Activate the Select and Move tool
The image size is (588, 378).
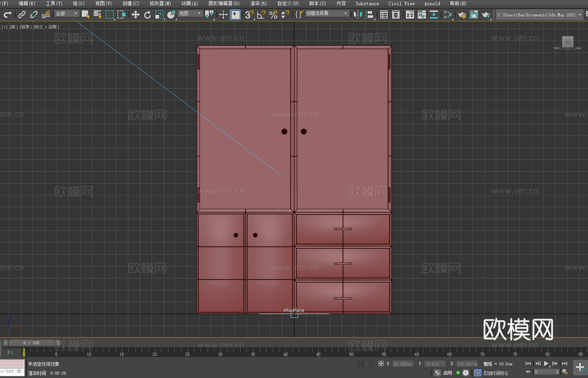pyautogui.click(x=136, y=14)
